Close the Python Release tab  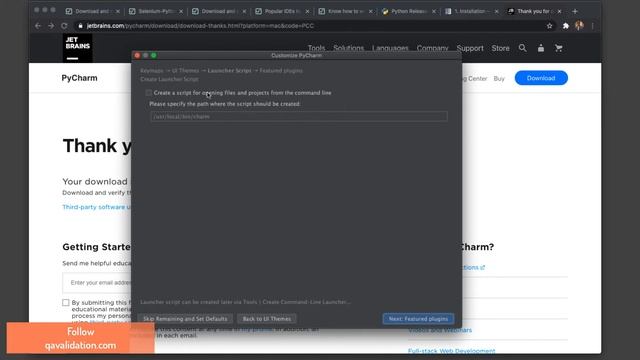pos(433,11)
